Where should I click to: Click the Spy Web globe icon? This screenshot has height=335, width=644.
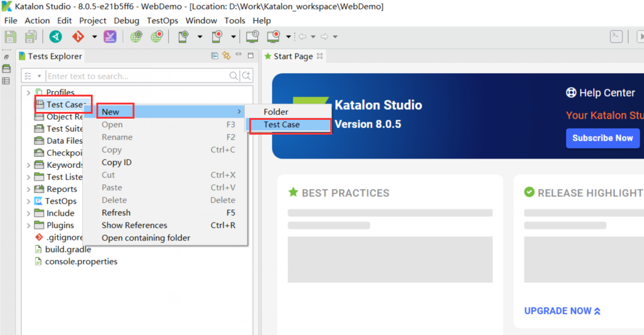pos(136,37)
